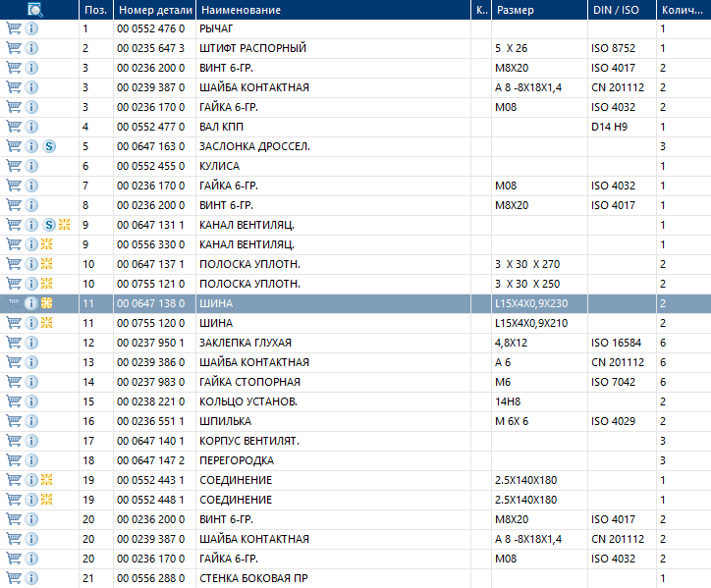Select part number 00 0647 147 2
Image resolution: width=711 pixels, height=588 pixels.
click(151, 460)
